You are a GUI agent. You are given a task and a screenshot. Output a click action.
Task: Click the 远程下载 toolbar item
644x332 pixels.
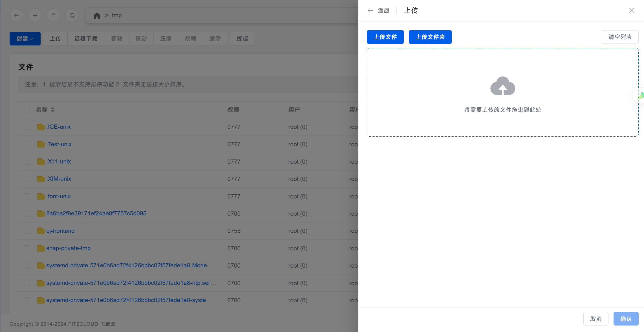(x=86, y=39)
